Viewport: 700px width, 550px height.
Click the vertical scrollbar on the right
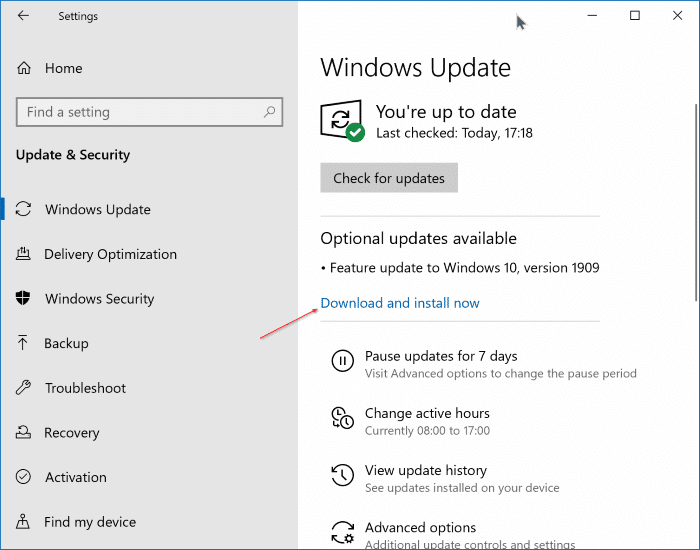[696, 202]
